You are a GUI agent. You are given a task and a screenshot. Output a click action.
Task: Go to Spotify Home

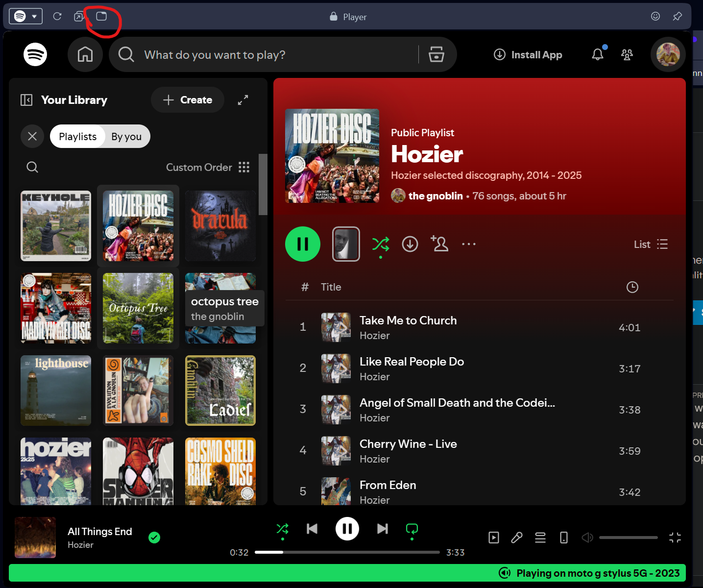[x=85, y=54]
